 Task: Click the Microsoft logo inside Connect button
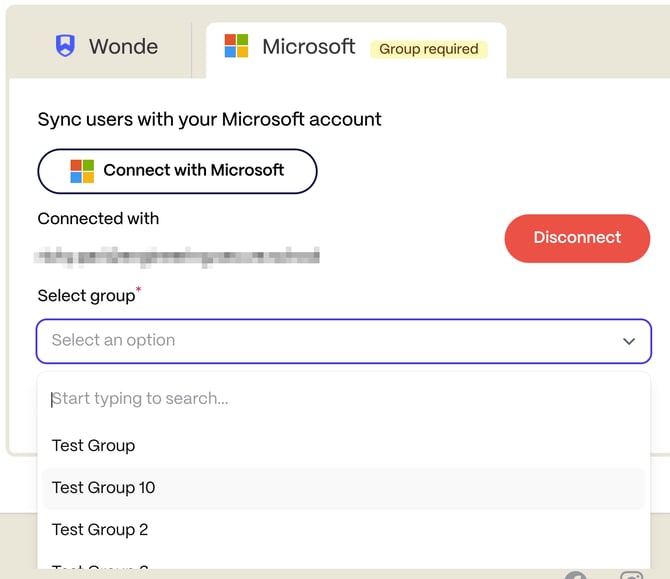tap(82, 171)
